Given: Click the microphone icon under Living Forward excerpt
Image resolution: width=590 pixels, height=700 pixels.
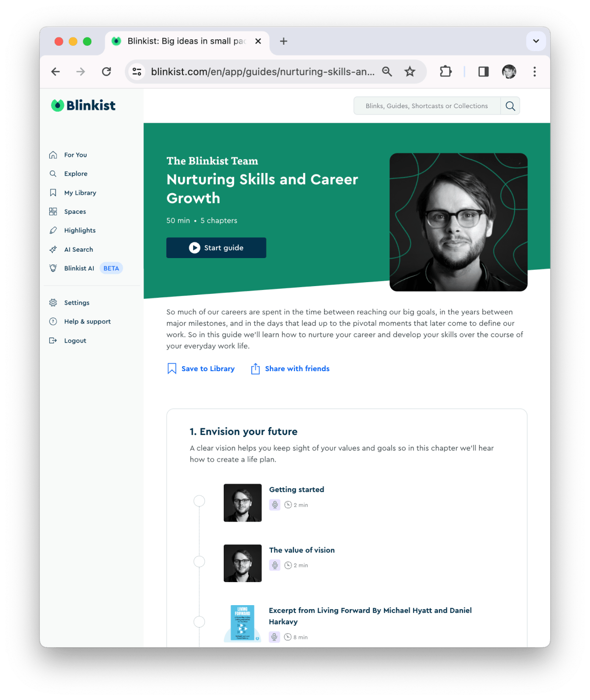Looking at the screenshot, I should 275,637.
